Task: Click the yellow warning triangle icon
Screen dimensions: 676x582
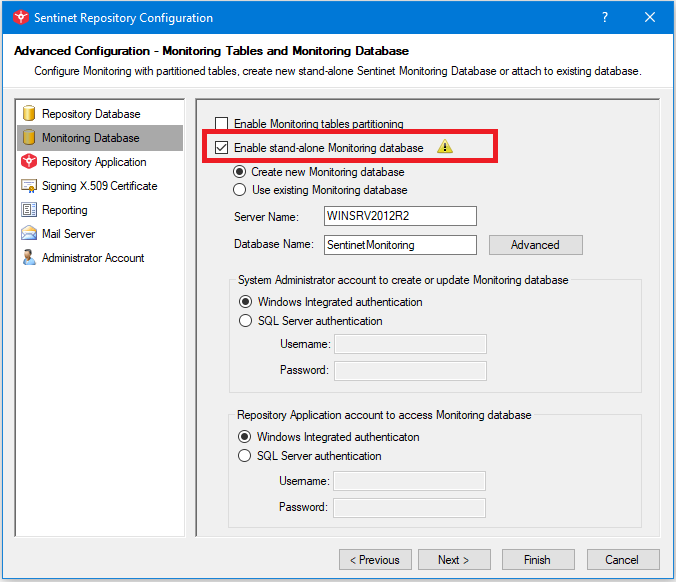Action: tap(444, 147)
